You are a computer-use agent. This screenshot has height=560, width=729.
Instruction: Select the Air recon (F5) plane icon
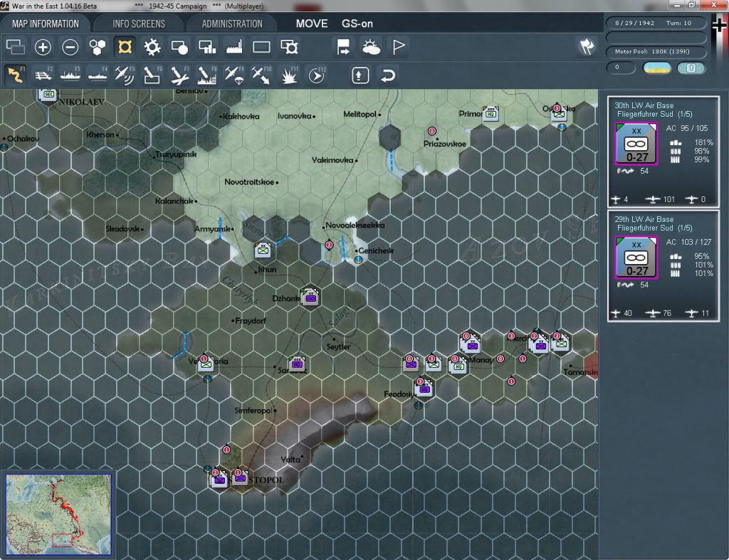click(x=125, y=75)
